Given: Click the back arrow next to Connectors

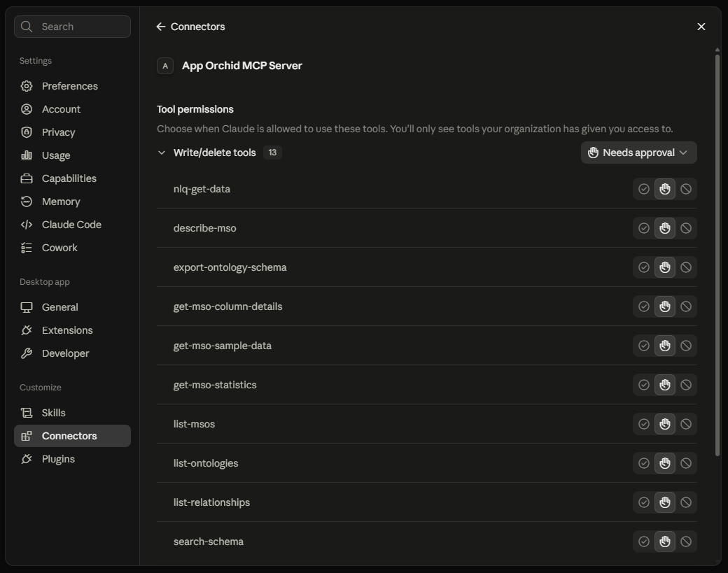Looking at the screenshot, I should click(x=161, y=27).
